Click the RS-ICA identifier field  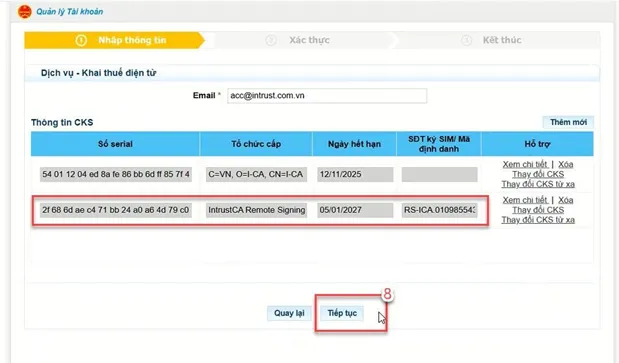[439, 210]
